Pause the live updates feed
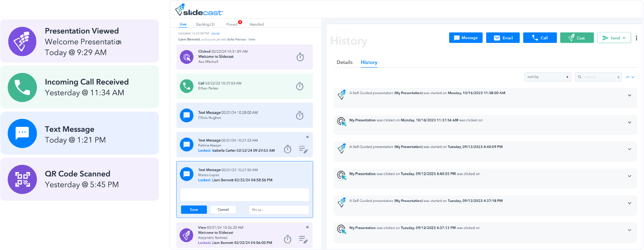644x250 pixels. click(x=215, y=33)
